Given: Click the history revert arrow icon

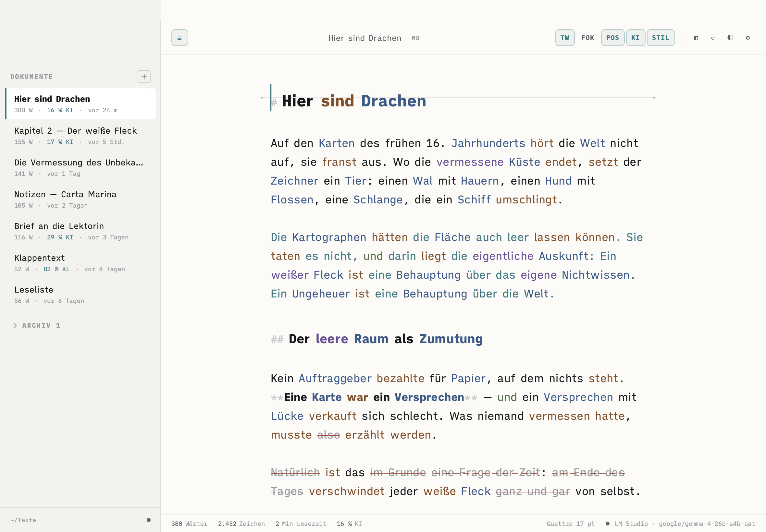Looking at the screenshot, I should (x=713, y=38).
